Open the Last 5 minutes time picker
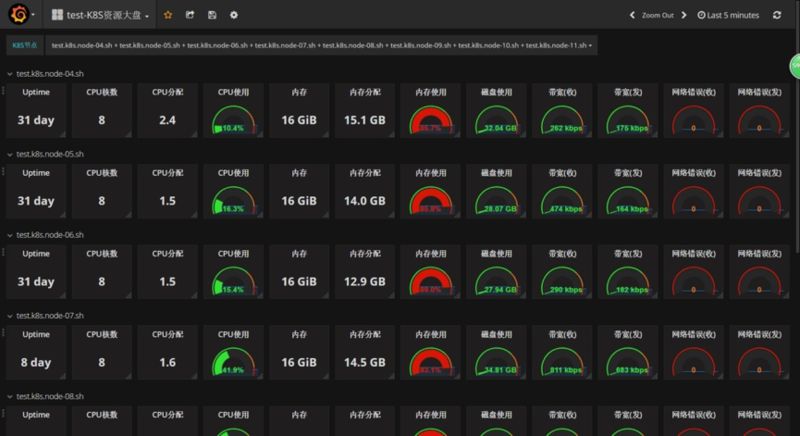The width and height of the screenshot is (800, 436). pos(728,15)
